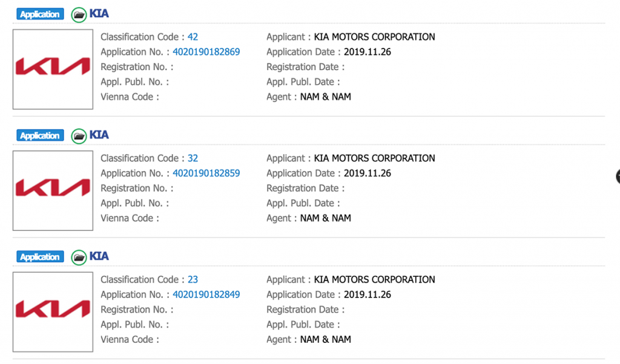Screen dimensions: 620x364
Task: View KIA logo thumbnail for application 4020190182859
Action: (53, 190)
